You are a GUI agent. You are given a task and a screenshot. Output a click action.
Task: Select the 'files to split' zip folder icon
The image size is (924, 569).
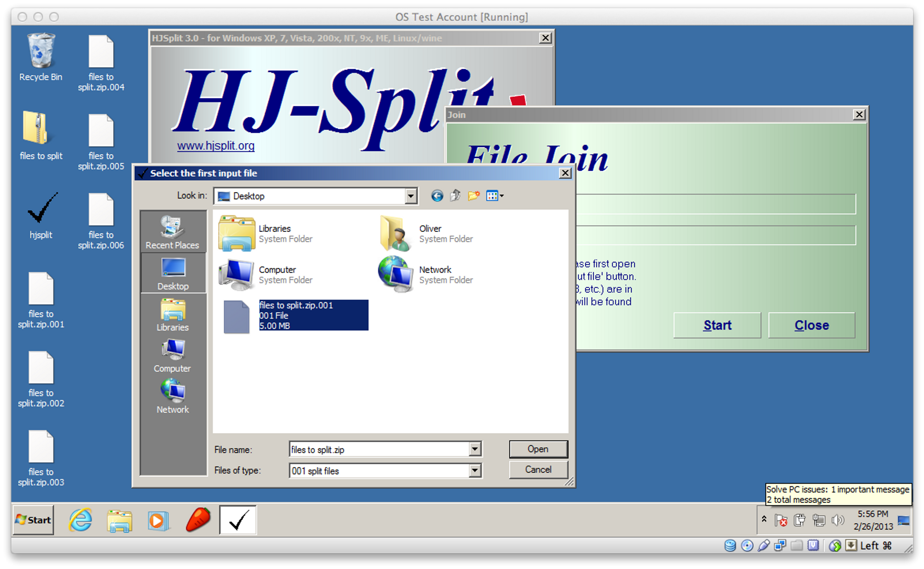[41, 136]
